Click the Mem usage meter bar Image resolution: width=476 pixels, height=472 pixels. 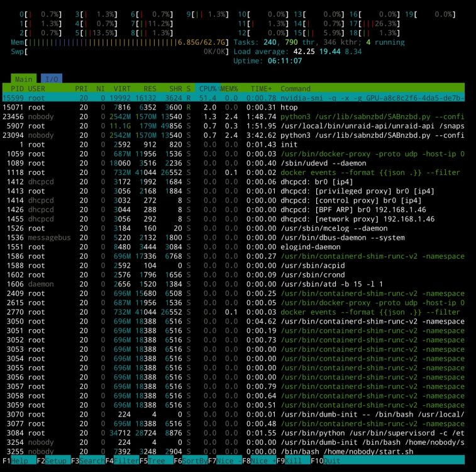[119, 42]
